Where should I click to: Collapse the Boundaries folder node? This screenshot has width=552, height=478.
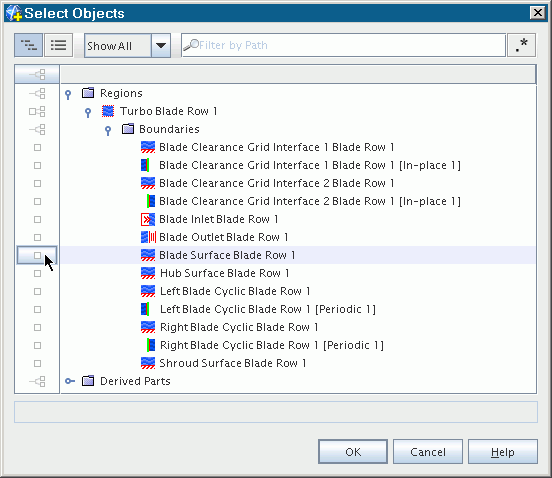tap(108, 131)
